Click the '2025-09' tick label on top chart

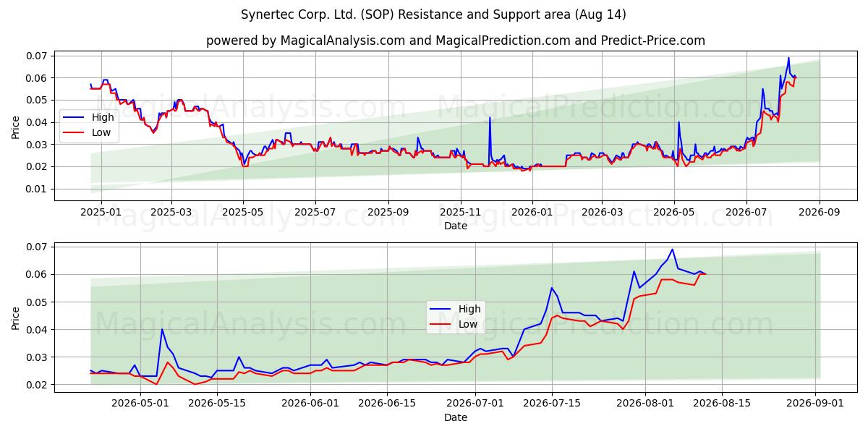click(388, 212)
